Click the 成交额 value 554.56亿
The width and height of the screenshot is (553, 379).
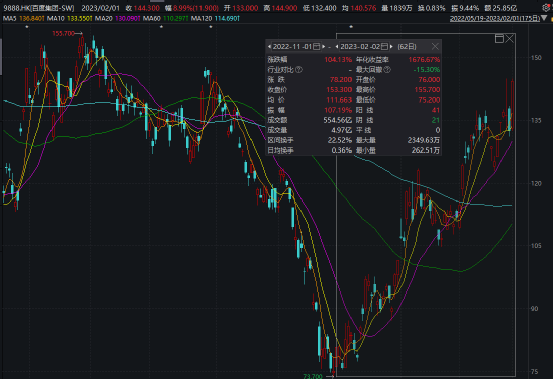click(338, 120)
